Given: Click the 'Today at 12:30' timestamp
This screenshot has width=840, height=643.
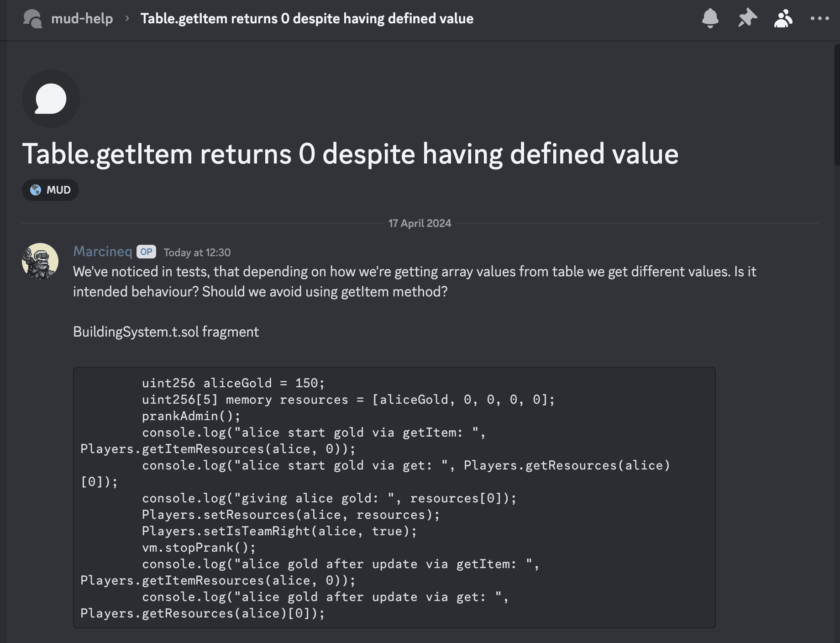Looking at the screenshot, I should [197, 253].
